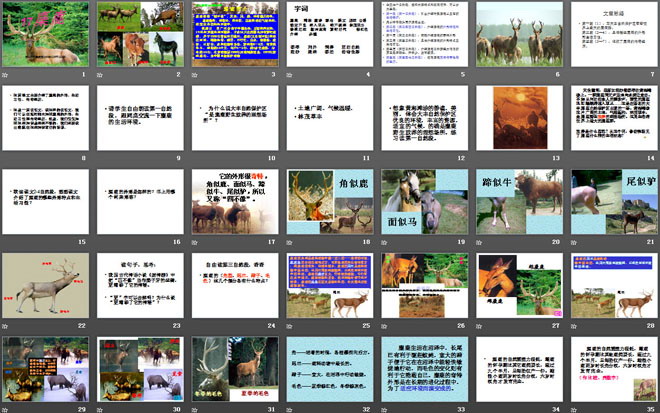
Task: Select text slide number 12
Action: 425,118
